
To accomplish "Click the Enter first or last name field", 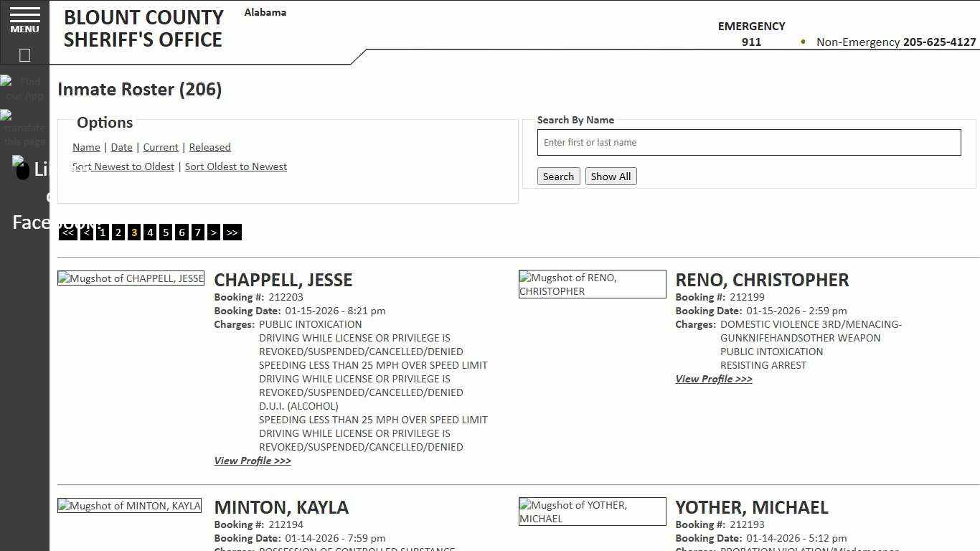I will 749,142.
